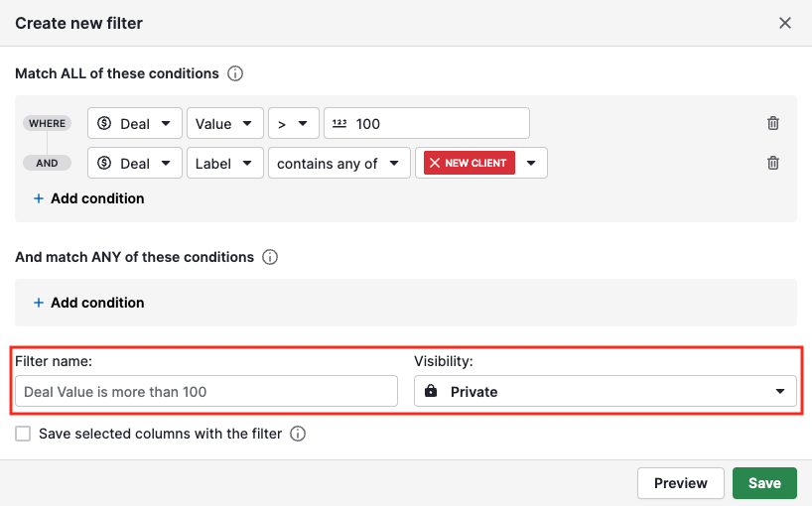Delete the Deal Label condition row
This screenshot has width=812, height=506.
tap(773, 164)
